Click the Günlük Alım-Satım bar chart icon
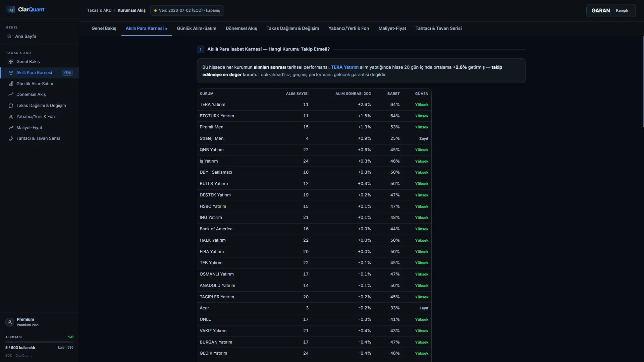Screen dimensions: 644x362 (x=11, y=84)
